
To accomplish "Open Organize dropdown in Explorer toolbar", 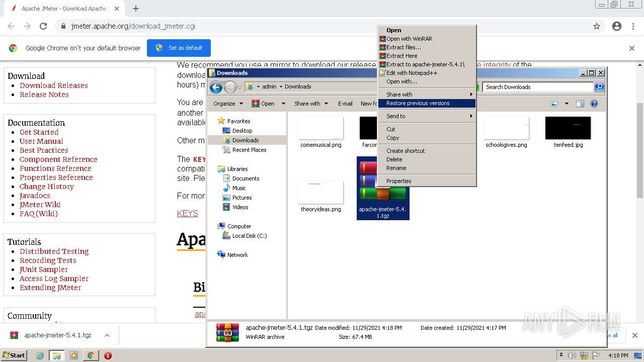I will [x=228, y=104].
